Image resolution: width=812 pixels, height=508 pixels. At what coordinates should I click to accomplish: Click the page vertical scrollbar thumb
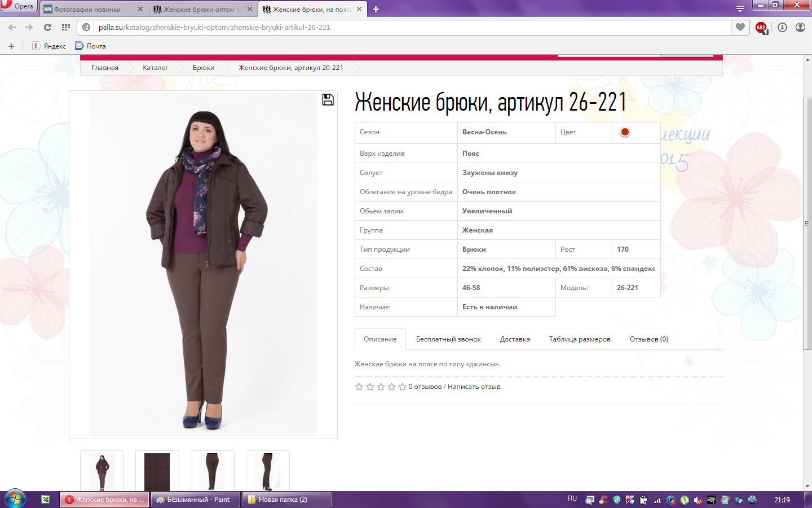point(807,224)
